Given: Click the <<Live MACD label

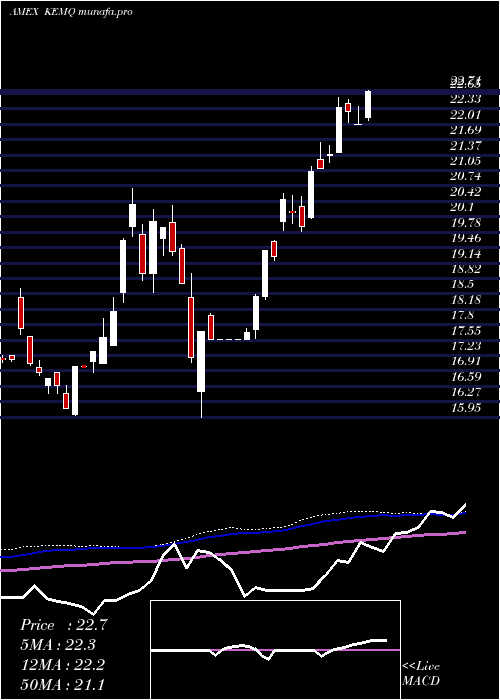Looking at the screenshot, I should click(x=421, y=674).
